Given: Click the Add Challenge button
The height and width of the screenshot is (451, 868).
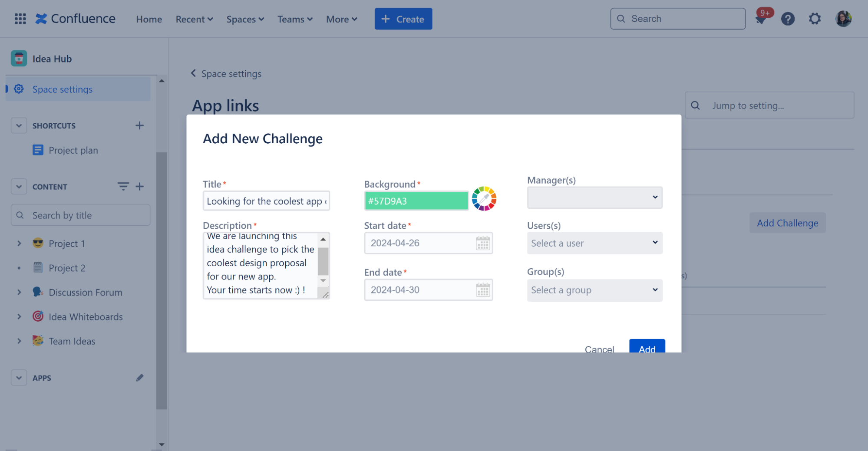Looking at the screenshot, I should pyautogui.click(x=787, y=223).
